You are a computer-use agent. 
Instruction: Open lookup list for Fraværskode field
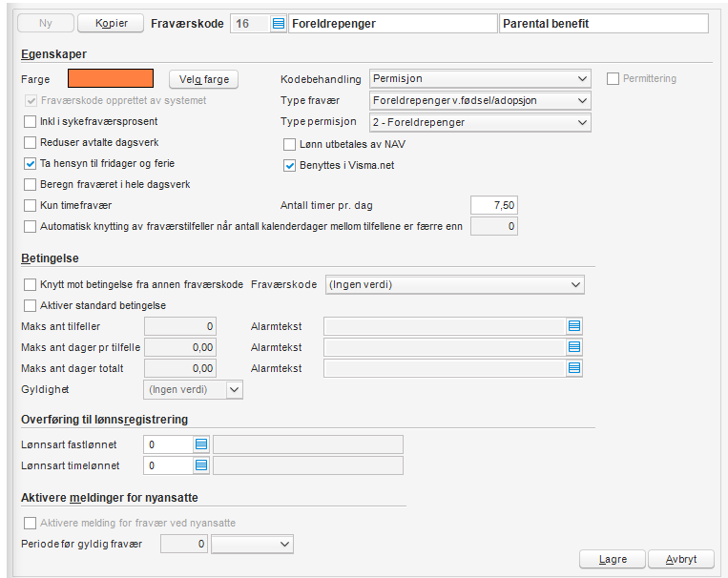click(x=279, y=23)
